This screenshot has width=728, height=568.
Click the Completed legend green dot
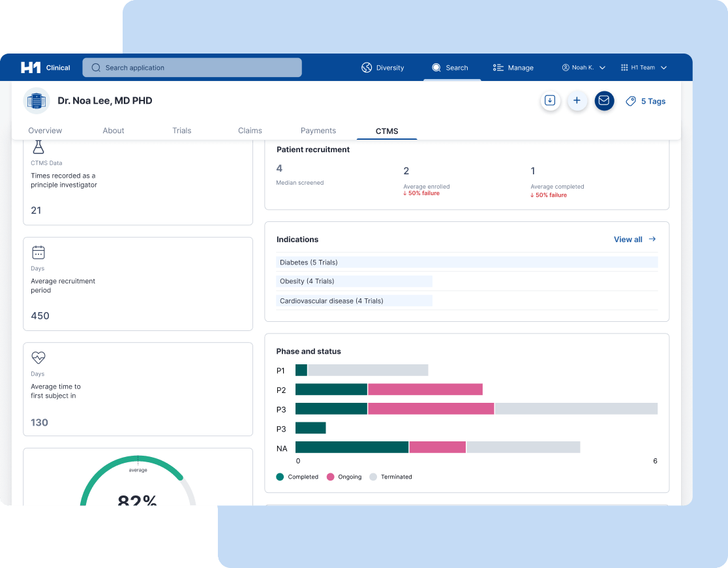point(280,477)
